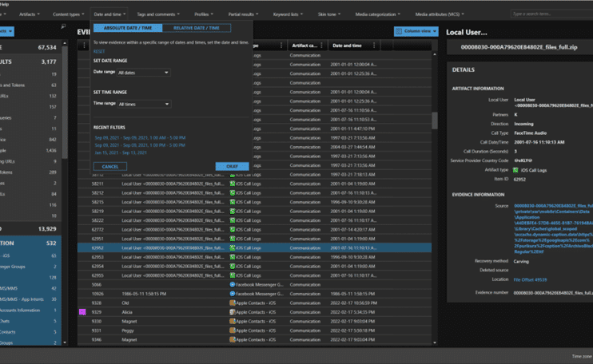The height and width of the screenshot is (364, 593).
Task: Open the Media categorization filter
Action: pos(377,14)
